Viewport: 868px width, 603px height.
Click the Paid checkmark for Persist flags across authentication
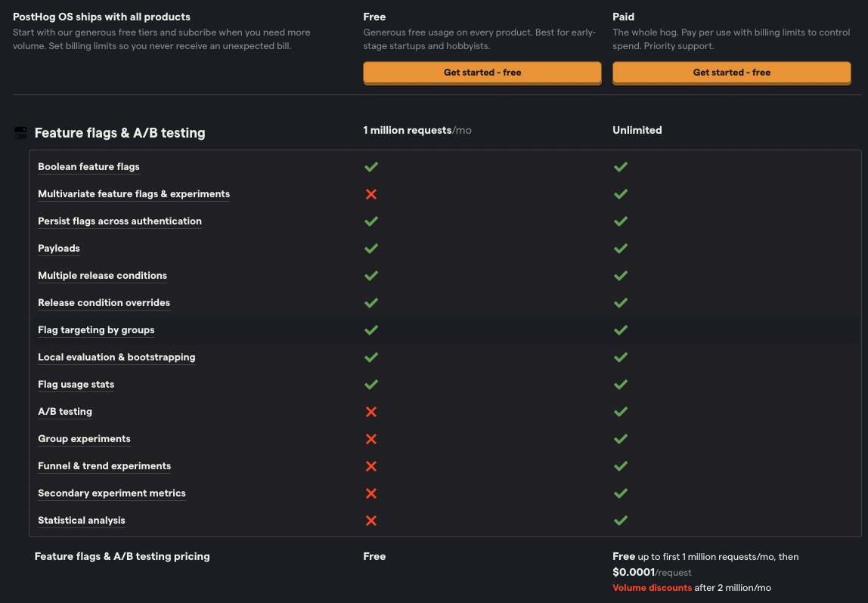click(x=621, y=221)
